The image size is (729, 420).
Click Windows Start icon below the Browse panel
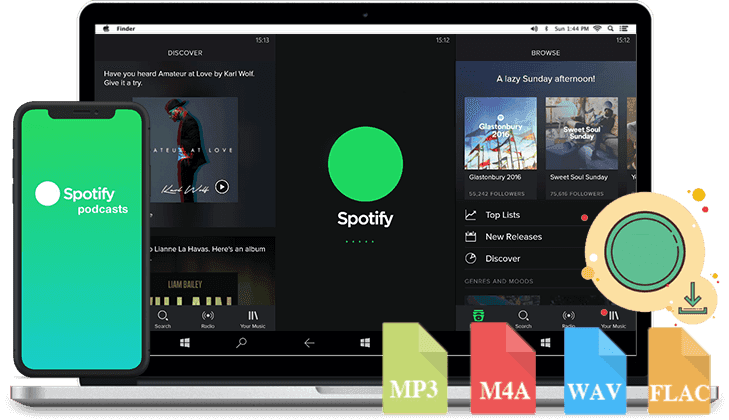pyautogui.click(x=546, y=343)
